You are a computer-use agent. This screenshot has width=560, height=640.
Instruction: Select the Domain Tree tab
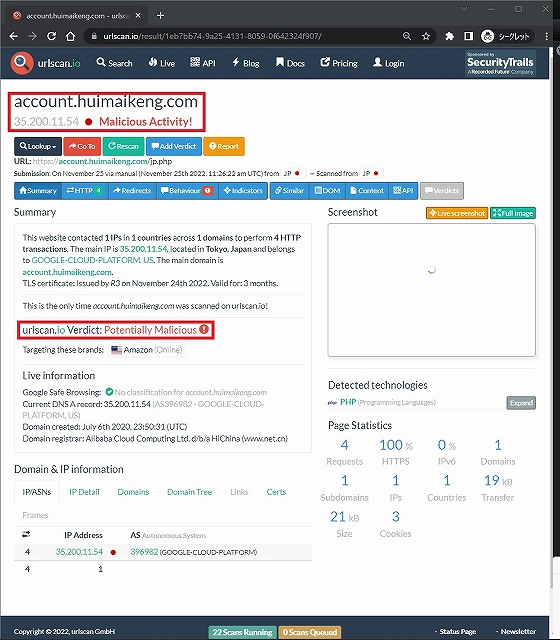(x=189, y=492)
